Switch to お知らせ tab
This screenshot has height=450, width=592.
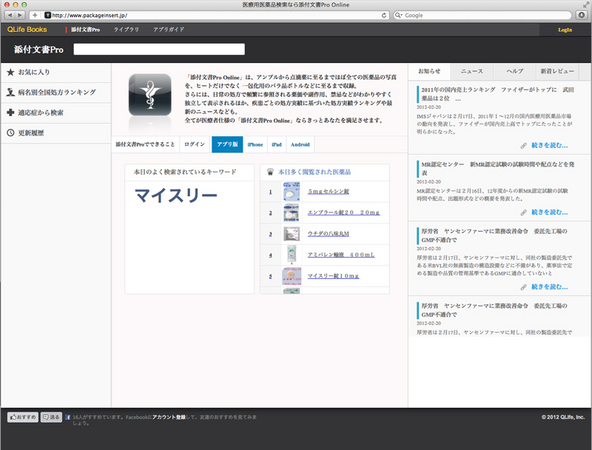pyautogui.click(x=430, y=71)
